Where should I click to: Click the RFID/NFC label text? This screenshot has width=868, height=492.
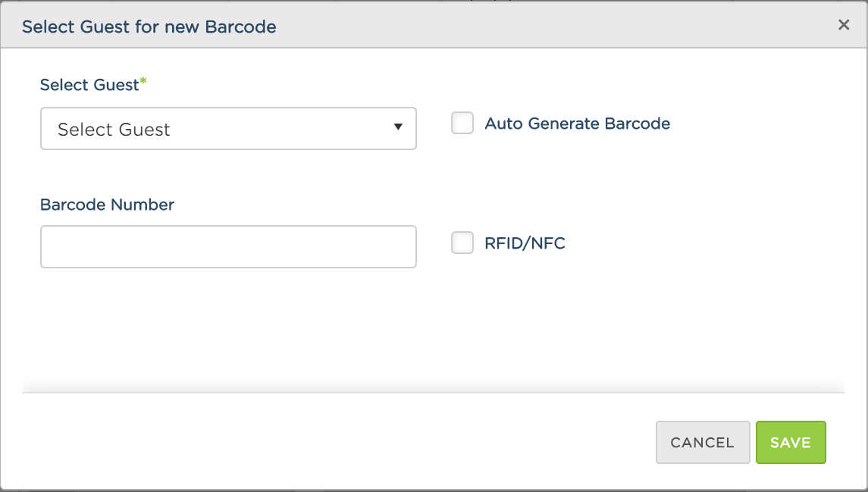click(x=525, y=243)
